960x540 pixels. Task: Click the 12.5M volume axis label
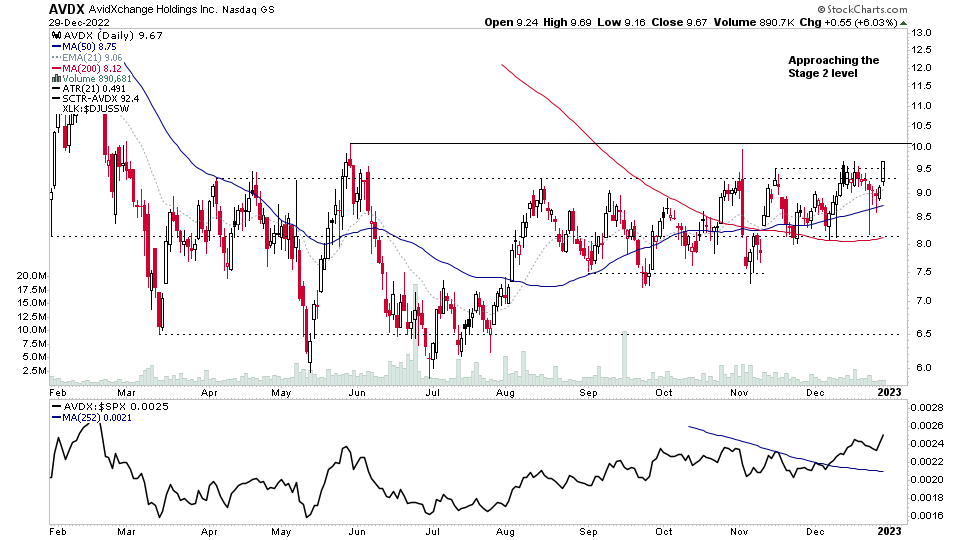(31, 317)
